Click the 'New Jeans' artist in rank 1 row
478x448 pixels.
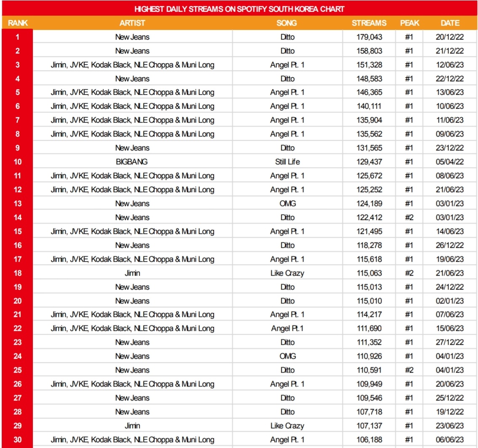coord(132,37)
